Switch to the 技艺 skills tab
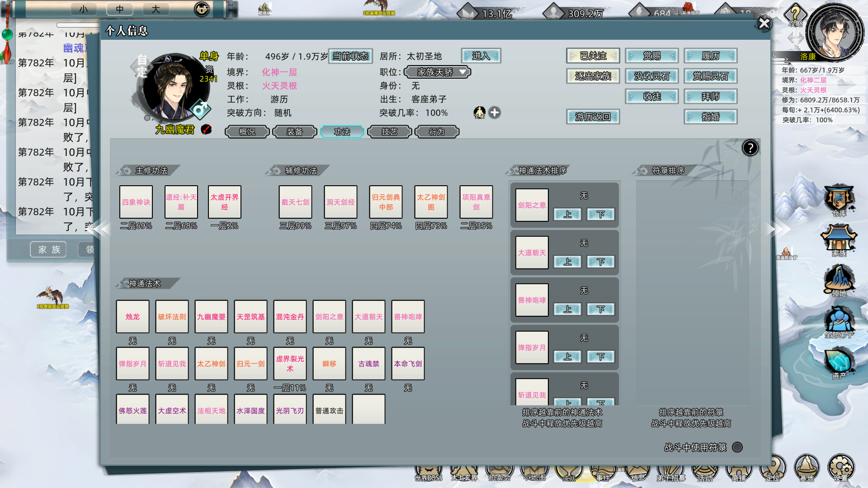Viewport: 868px width, 488px height. tap(390, 131)
